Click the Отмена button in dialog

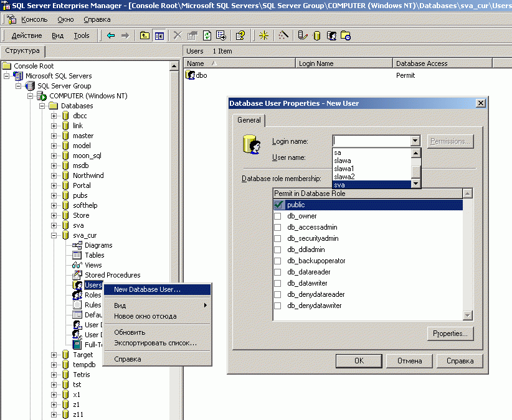pos(409,361)
